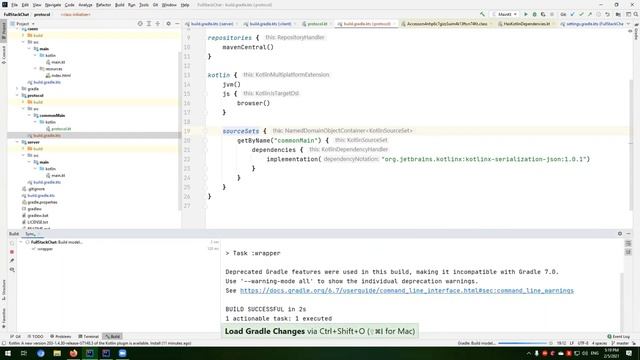640x360 pixels.
Task: Hide the Project panel with minus icon
Action: click(x=177, y=24)
